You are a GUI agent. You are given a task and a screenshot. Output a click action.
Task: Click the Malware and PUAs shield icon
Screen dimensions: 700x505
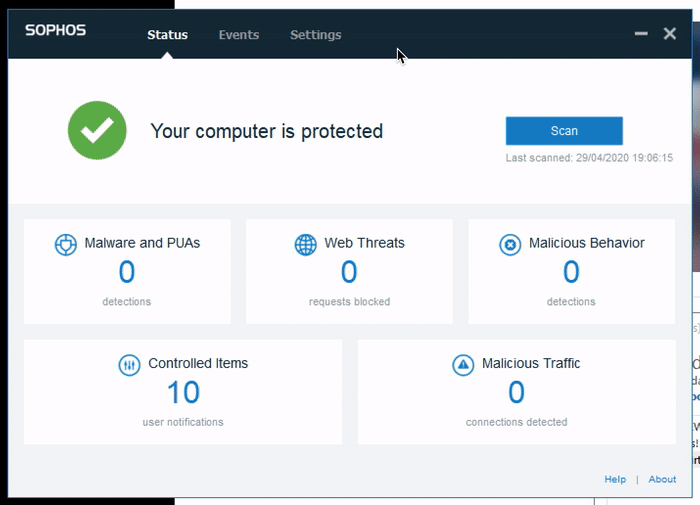66,245
